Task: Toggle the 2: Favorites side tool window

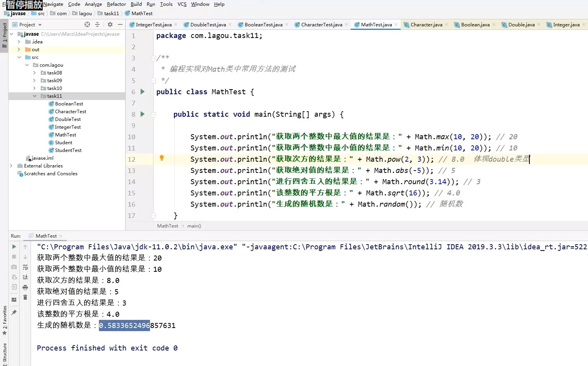Action: click(4, 320)
